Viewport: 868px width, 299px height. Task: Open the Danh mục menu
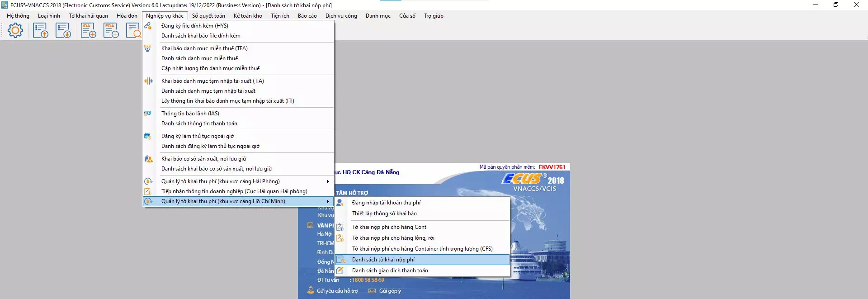click(378, 16)
